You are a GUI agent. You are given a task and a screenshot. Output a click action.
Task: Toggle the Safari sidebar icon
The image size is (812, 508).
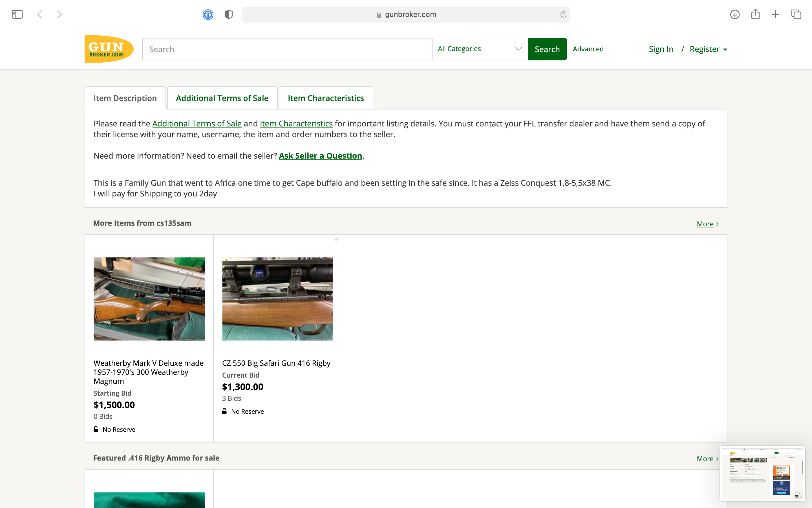point(17,14)
